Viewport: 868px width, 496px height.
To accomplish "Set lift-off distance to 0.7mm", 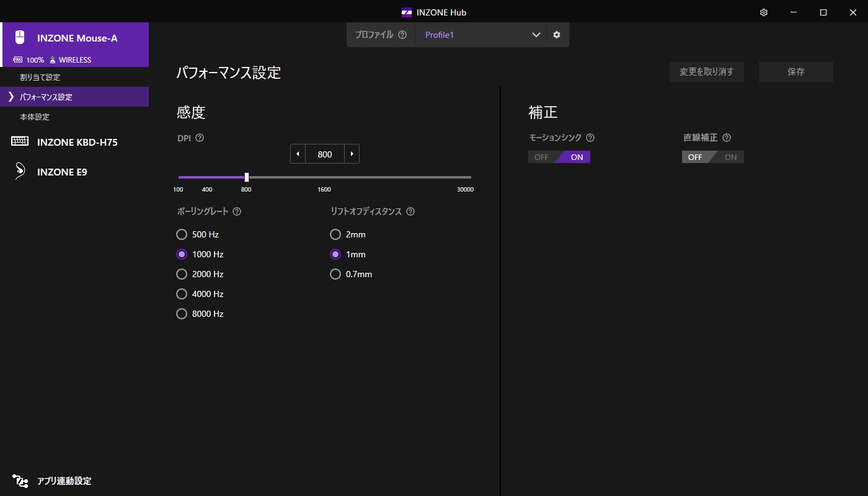I will [x=335, y=274].
